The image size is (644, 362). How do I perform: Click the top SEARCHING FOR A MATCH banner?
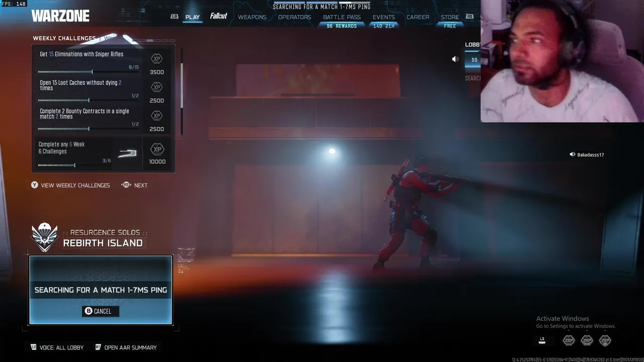tap(321, 7)
